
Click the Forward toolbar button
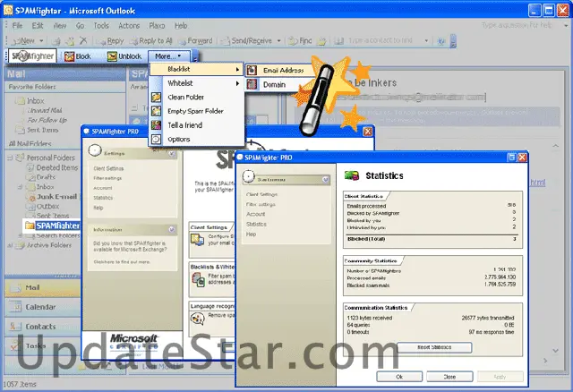[x=195, y=41]
